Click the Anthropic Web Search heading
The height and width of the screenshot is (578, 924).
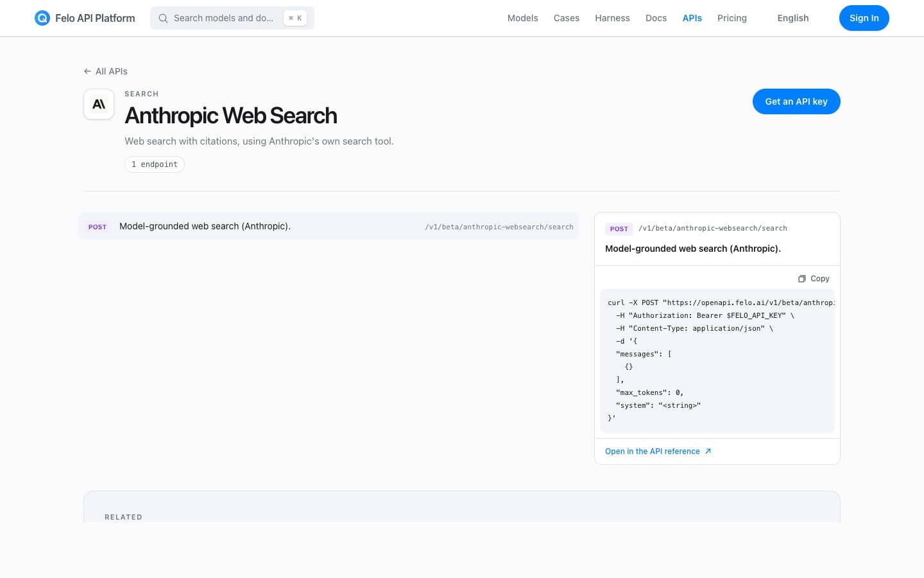click(231, 116)
